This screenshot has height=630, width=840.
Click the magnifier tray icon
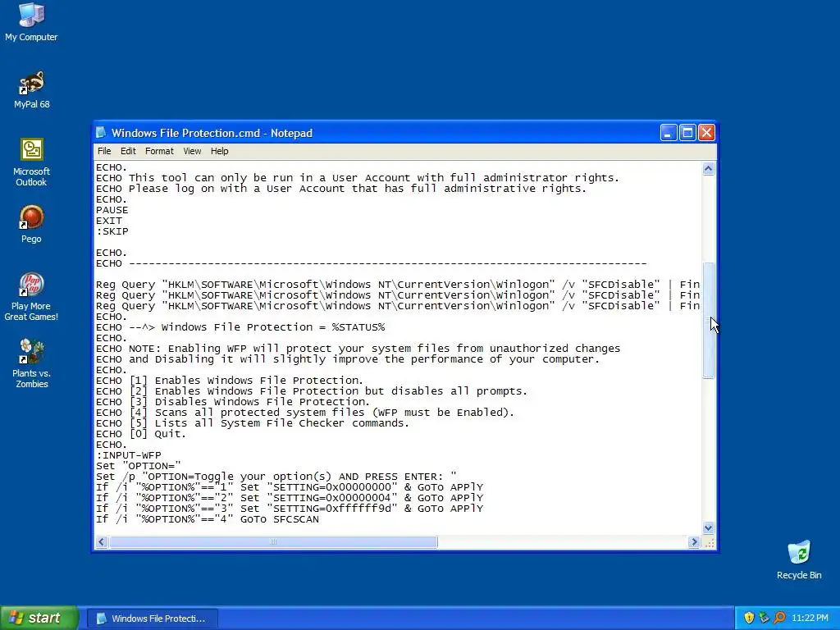tap(779, 618)
